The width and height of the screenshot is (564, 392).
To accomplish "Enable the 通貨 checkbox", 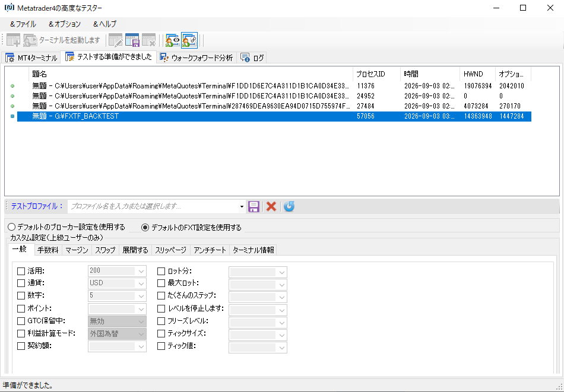I will tap(21, 283).
